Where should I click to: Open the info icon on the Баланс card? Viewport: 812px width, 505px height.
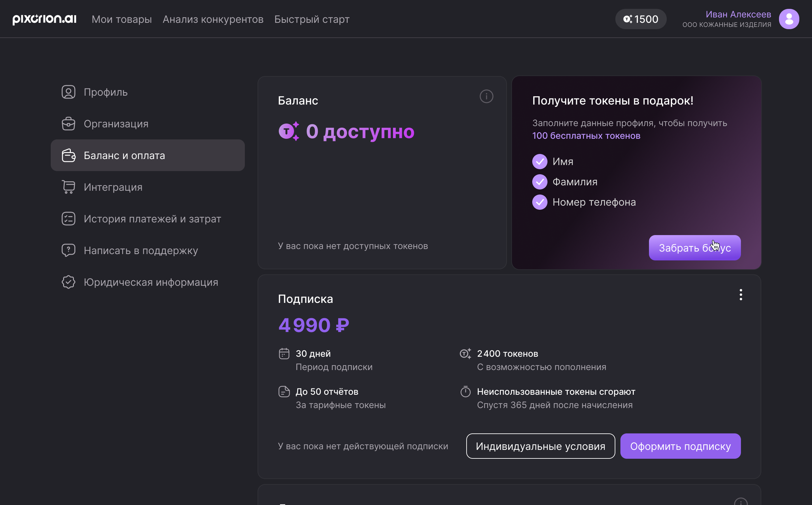point(486,97)
